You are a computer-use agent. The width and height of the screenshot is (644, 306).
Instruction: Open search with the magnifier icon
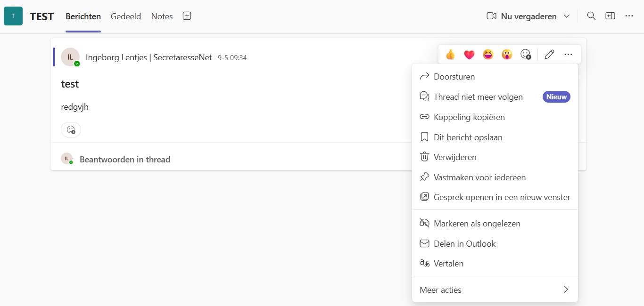point(591,16)
